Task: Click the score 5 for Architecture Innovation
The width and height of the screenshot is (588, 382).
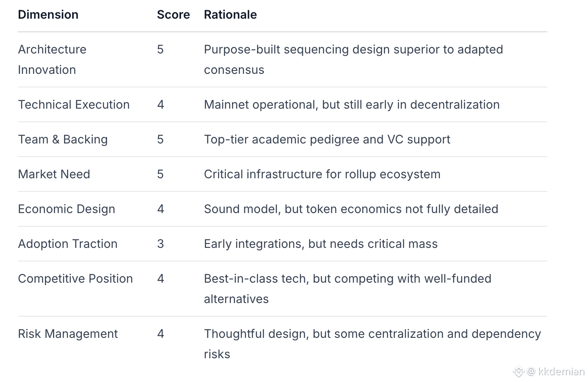Action: (160, 50)
